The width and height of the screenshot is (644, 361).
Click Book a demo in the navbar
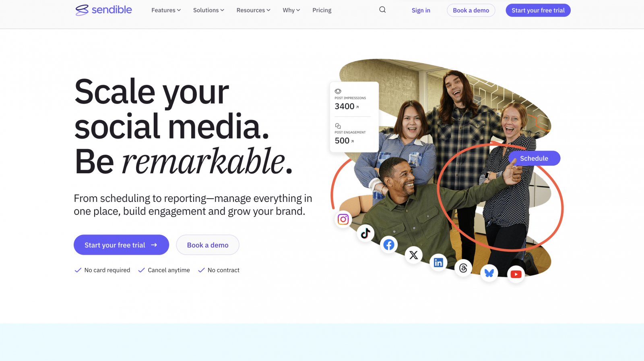[x=471, y=10]
